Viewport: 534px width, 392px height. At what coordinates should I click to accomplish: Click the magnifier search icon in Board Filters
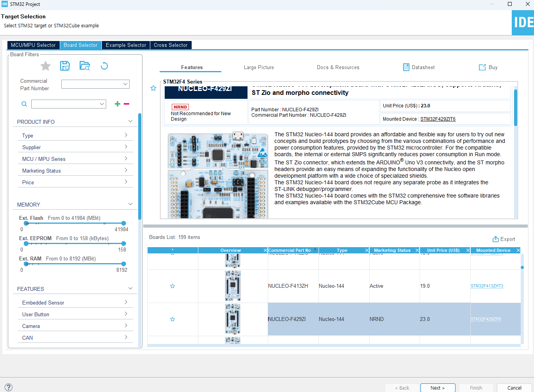click(x=24, y=104)
